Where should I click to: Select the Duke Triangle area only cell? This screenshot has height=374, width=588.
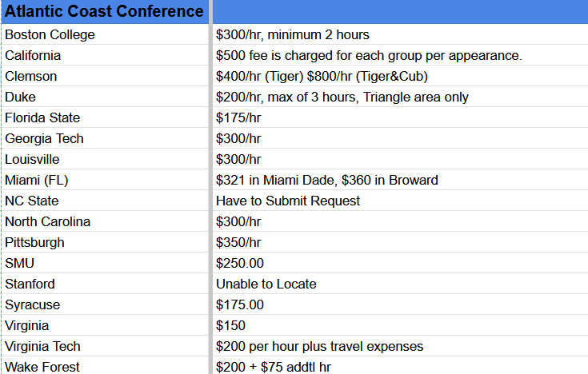[400, 97]
